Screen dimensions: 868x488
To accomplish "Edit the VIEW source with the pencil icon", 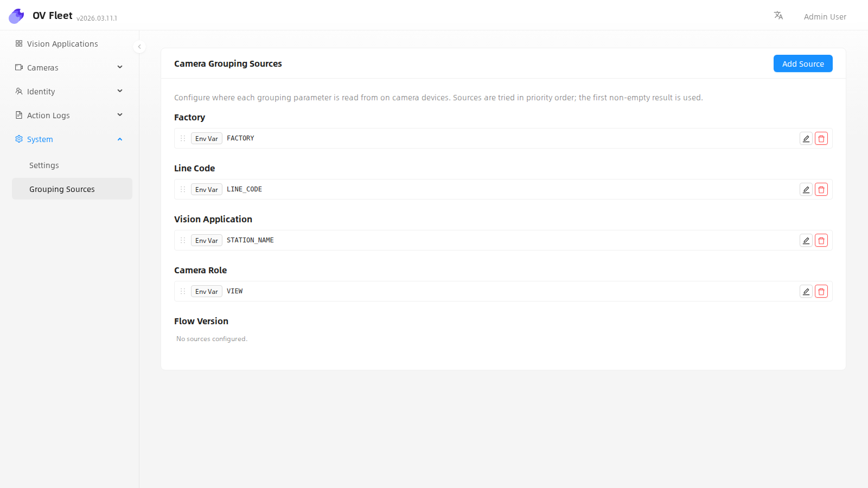I will 806,292.
